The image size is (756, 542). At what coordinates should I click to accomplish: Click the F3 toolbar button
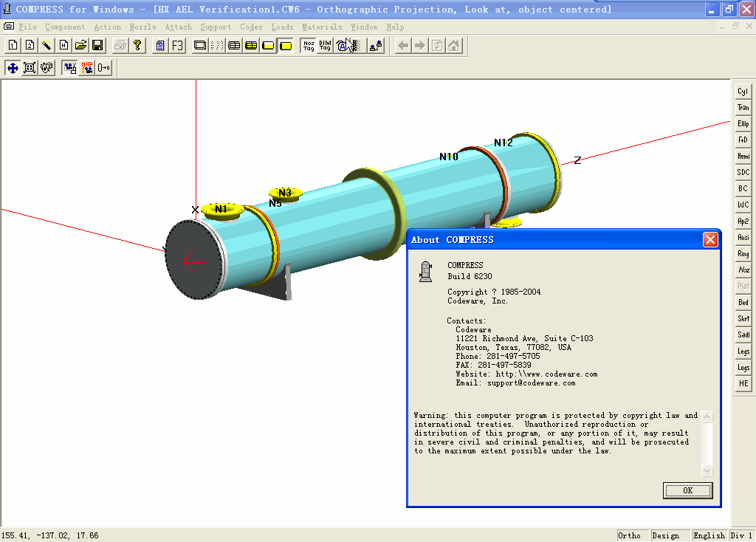pyautogui.click(x=177, y=45)
